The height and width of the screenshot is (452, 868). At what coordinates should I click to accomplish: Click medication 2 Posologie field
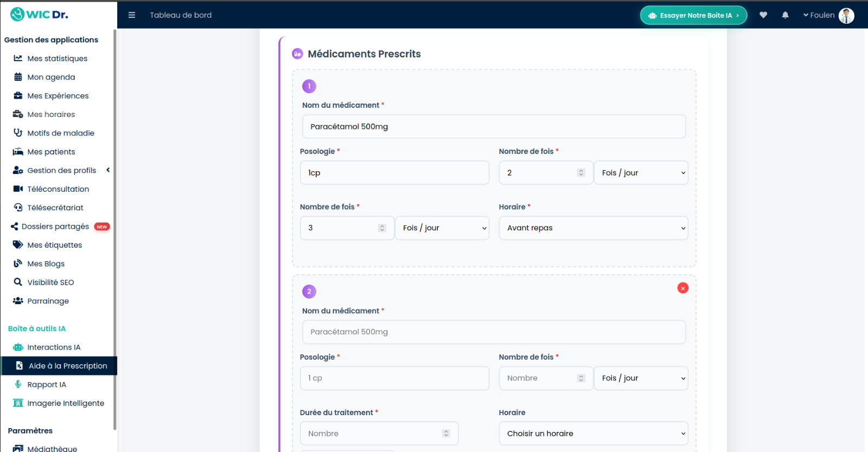tap(394, 378)
